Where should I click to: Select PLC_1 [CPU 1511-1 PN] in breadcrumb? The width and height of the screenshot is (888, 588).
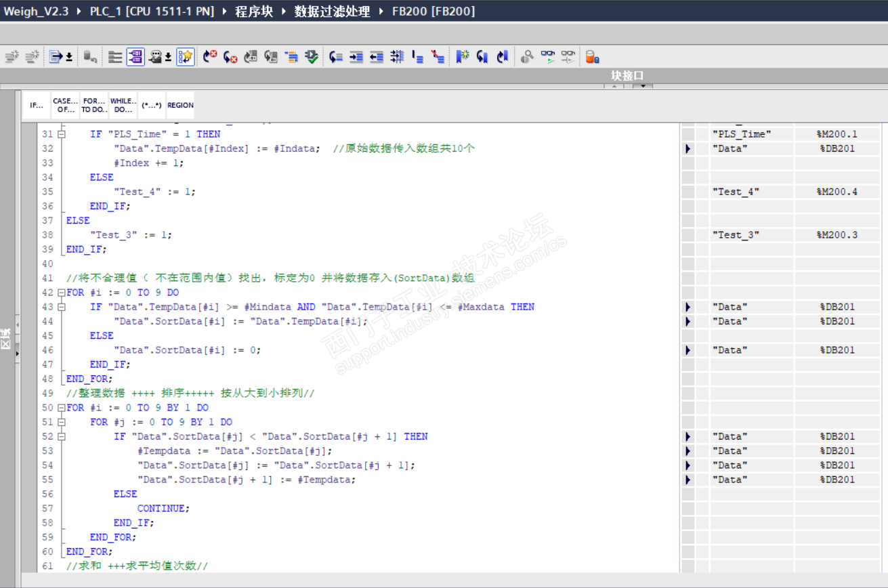point(152,12)
